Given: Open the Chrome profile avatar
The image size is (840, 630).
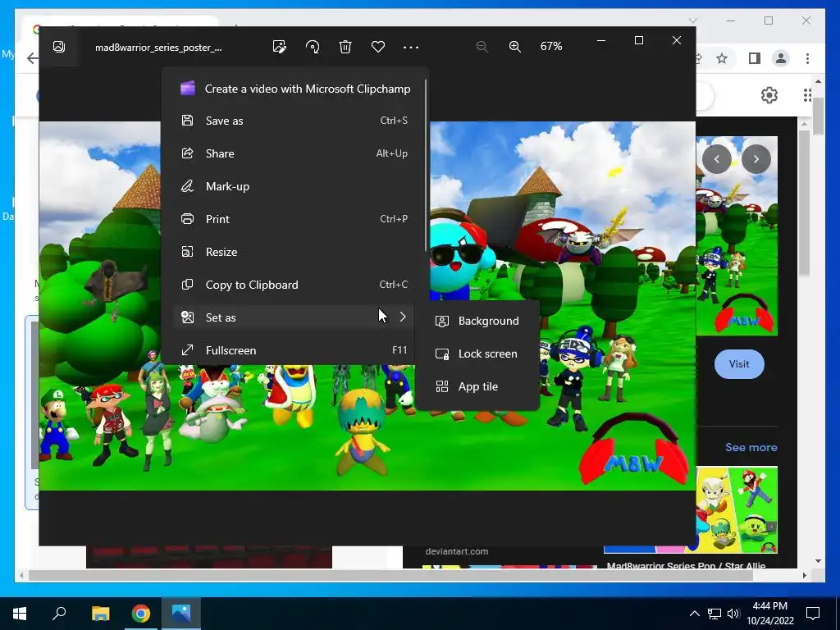Looking at the screenshot, I should tap(781, 58).
